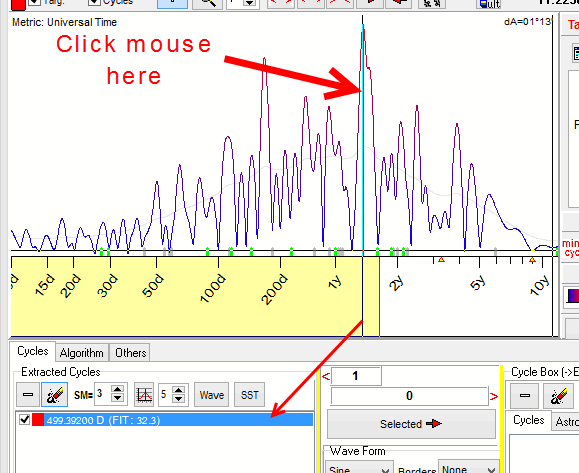This screenshot has width=579, height=473.
Task: Click the red triangle marker near 10y
Action: (532, 260)
